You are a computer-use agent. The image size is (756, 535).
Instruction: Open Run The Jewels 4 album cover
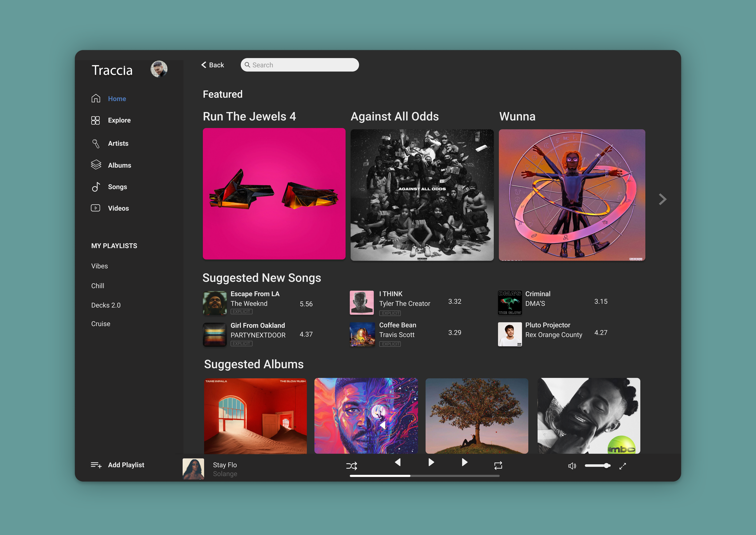pos(274,194)
